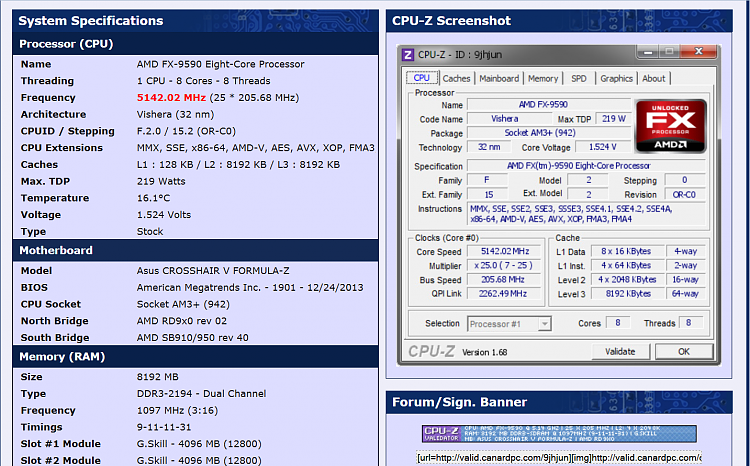This screenshot has width=750, height=466.
Task: Click the Max TDP 219 W field
Action: point(614,119)
